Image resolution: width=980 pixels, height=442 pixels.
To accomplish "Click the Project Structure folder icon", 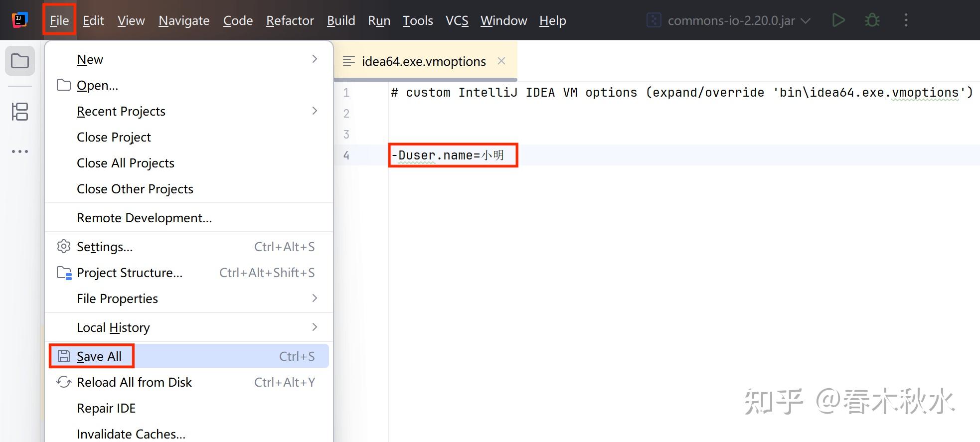I will [x=64, y=273].
